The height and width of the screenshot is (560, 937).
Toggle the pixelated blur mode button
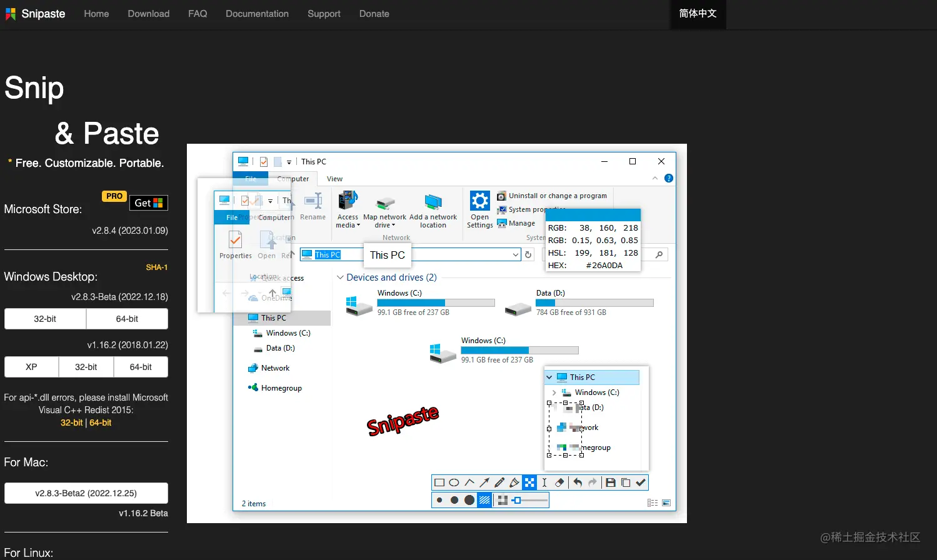[503, 500]
